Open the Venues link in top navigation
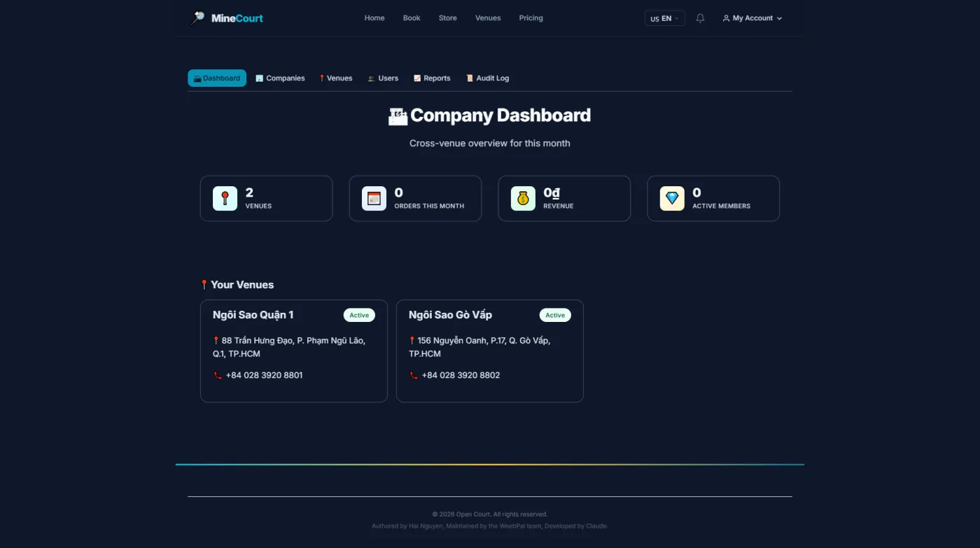The width and height of the screenshot is (980, 548). 488,18
